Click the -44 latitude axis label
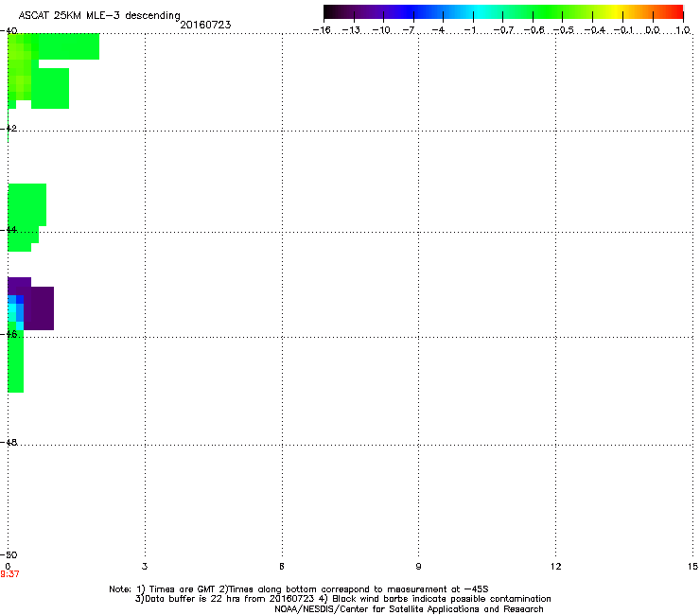 9,230
